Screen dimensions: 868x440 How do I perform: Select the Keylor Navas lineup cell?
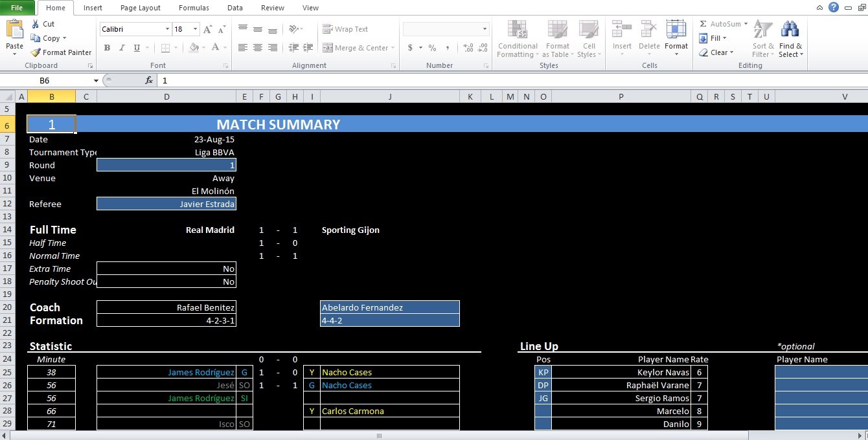[x=621, y=372]
